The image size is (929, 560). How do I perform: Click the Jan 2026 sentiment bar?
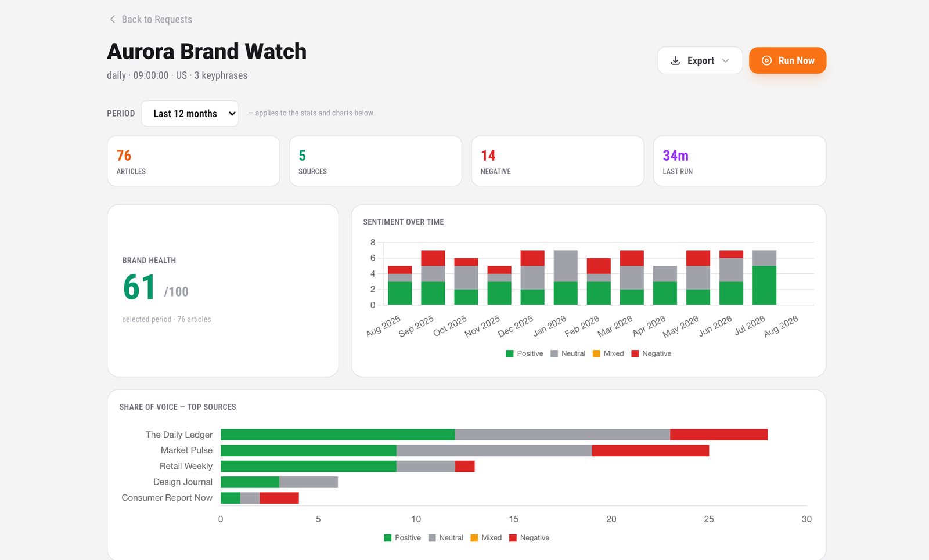(566, 277)
